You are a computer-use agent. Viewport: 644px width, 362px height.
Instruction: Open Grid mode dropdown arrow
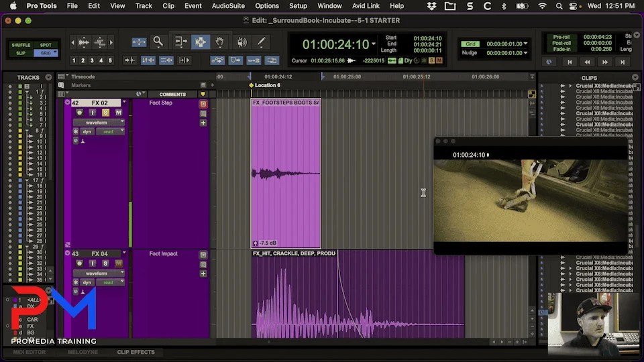55,53
